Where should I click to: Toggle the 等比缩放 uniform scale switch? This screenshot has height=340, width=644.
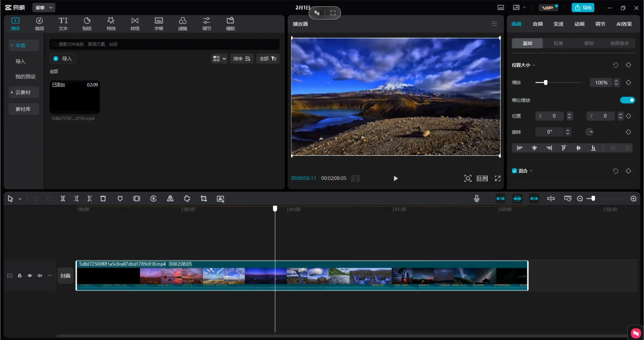(x=627, y=100)
